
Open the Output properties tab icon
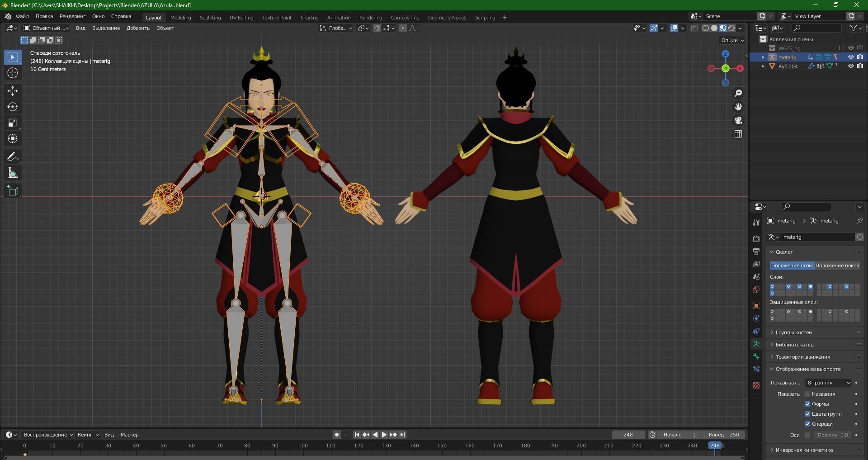point(756,251)
